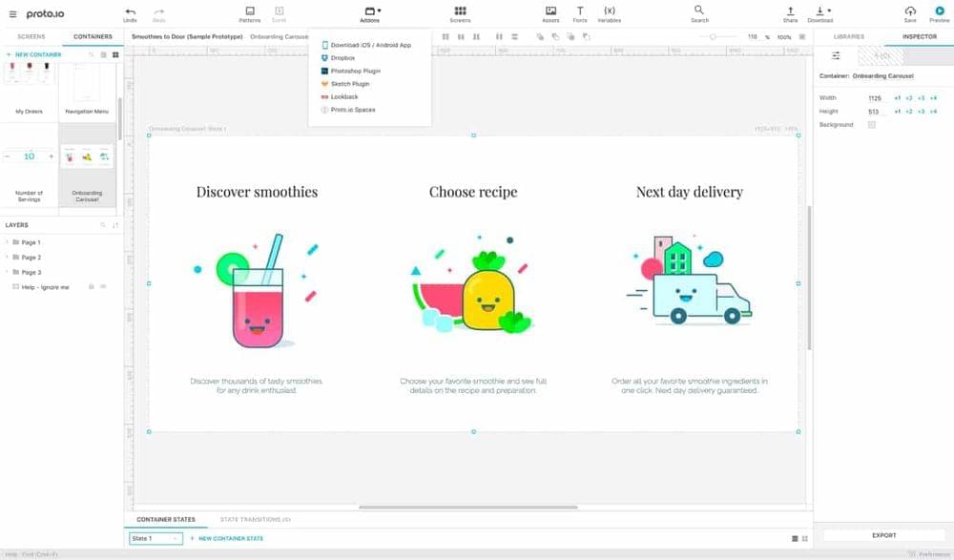Open the Container States tab
The image size is (954, 560).
point(166,519)
